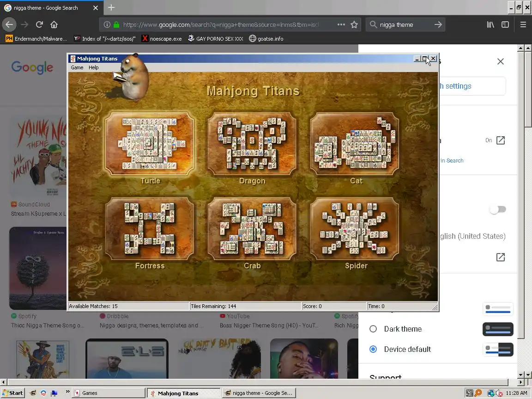Open Endermanch/Malware bookmark
This screenshot has height=399, width=532.
pyautogui.click(x=36, y=39)
